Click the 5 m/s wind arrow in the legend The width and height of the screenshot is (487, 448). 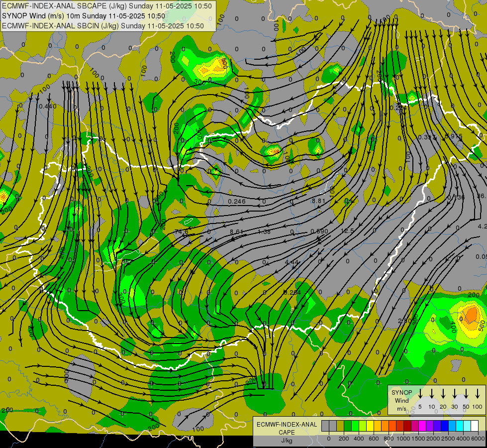point(420,394)
